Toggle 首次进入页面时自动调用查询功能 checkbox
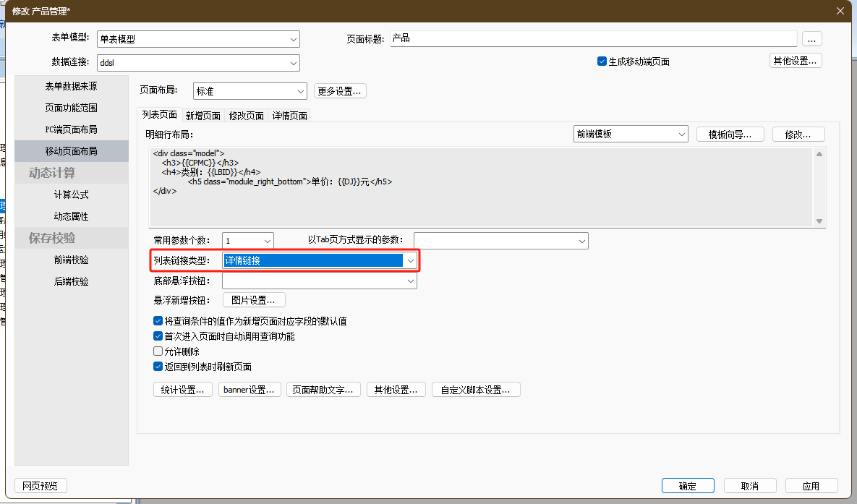Image resolution: width=857 pixels, height=504 pixels. 158,336
